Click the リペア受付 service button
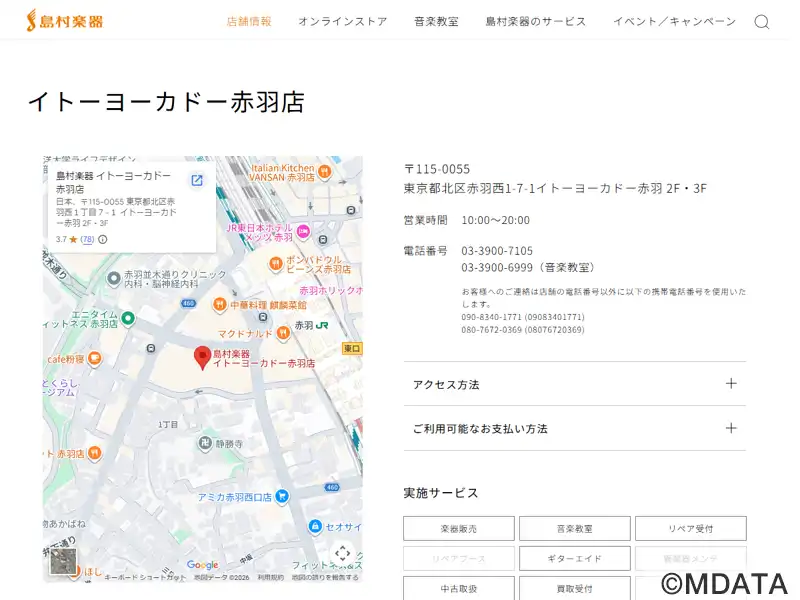Viewport: 800px width, 600px height. [x=690, y=528]
